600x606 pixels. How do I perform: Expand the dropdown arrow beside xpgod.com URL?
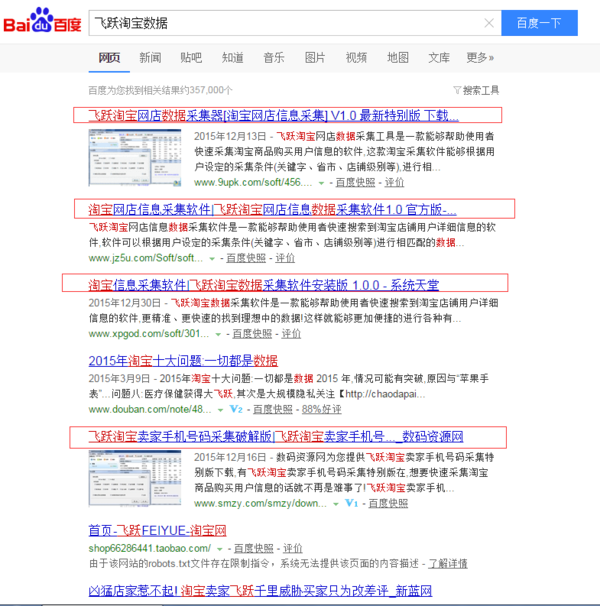click(x=218, y=334)
